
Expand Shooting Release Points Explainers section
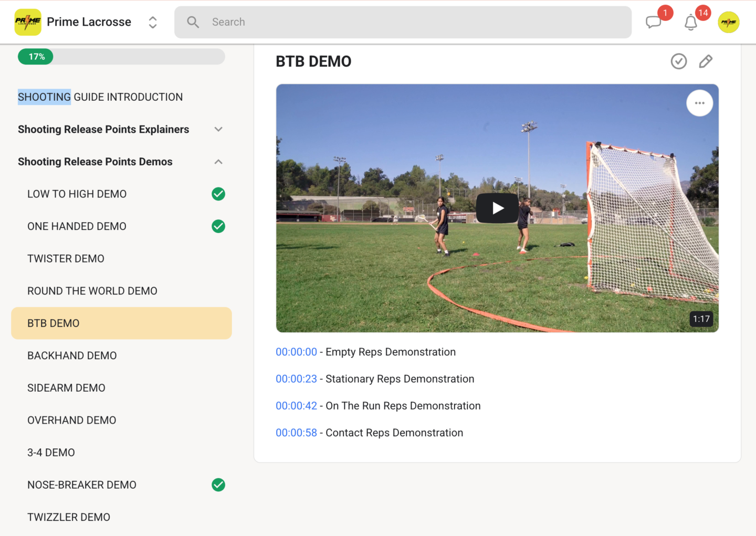[218, 130]
